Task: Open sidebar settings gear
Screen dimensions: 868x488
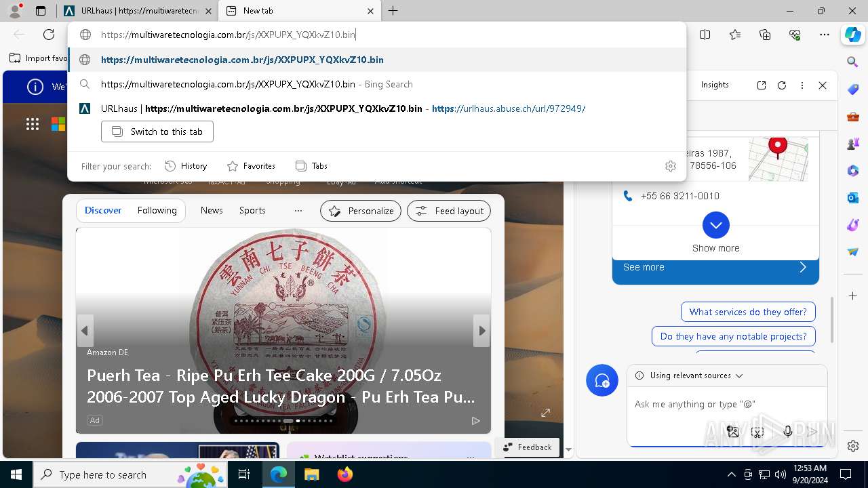Action: (x=853, y=446)
